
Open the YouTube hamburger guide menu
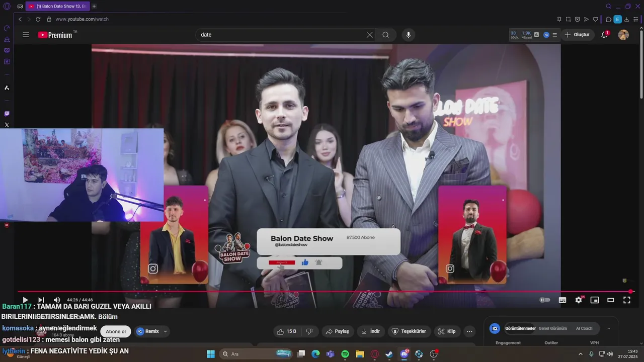[x=26, y=35]
